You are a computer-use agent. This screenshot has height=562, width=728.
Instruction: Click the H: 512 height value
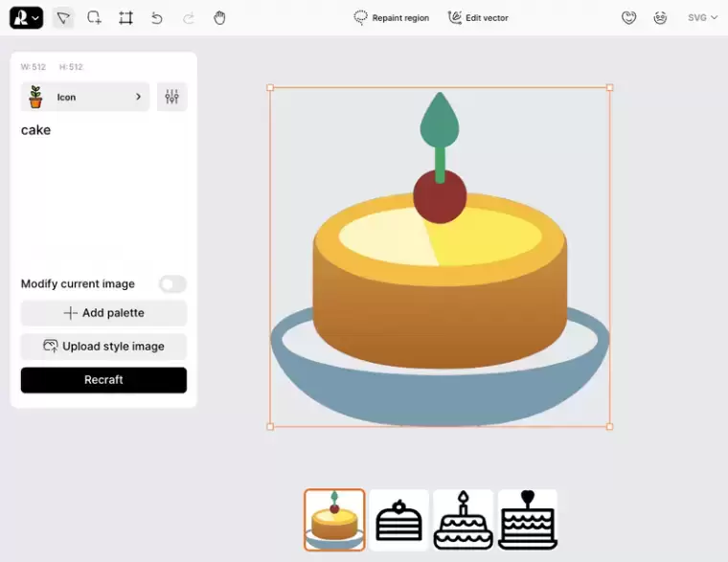click(x=71, y=67)
